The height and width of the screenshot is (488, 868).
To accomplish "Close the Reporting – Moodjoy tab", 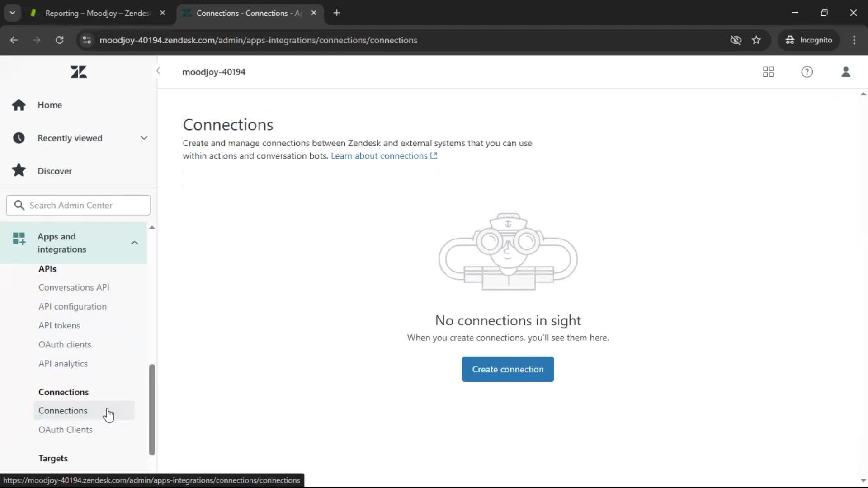I will coord(162,13).
